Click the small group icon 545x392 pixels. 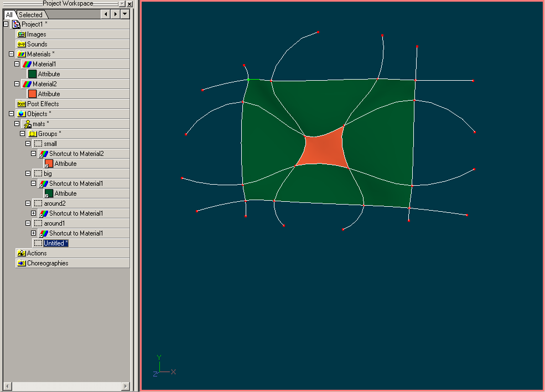[38, 144]
